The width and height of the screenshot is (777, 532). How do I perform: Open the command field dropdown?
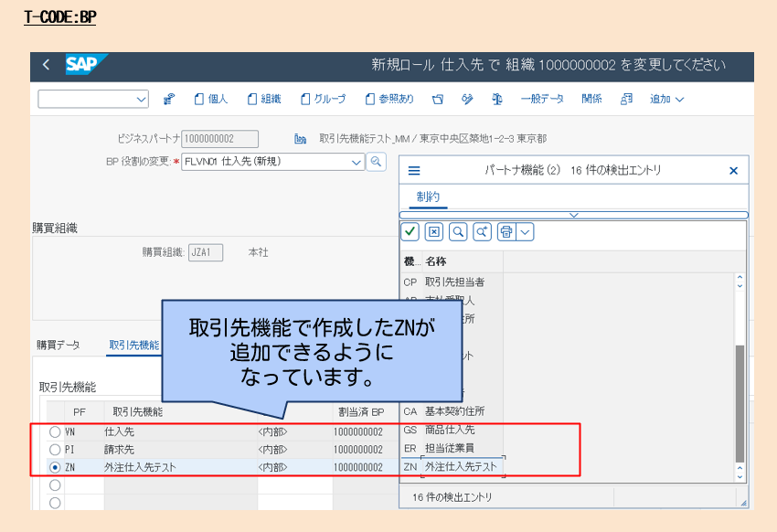point(141,99)
